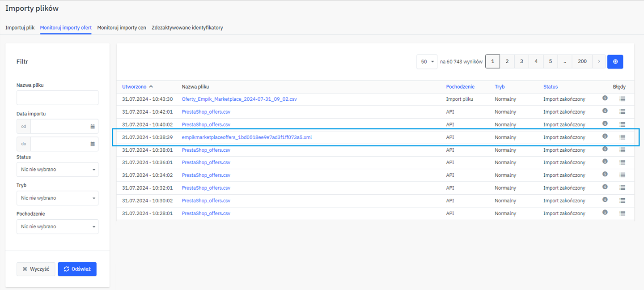Viewport: 644px width, 290px height.
Task: Open the Monitoruj importy cen tab
Action: coord(122,28)
